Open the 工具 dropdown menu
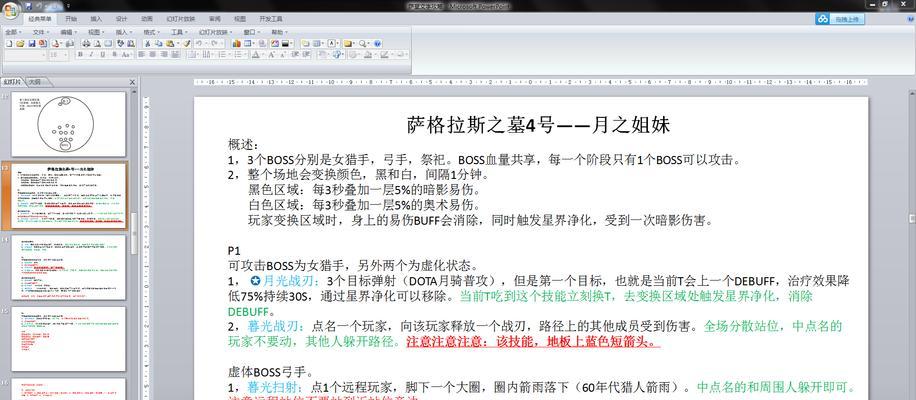The height and width of the screenshot is (400, 916). click(x=179, y=32)
